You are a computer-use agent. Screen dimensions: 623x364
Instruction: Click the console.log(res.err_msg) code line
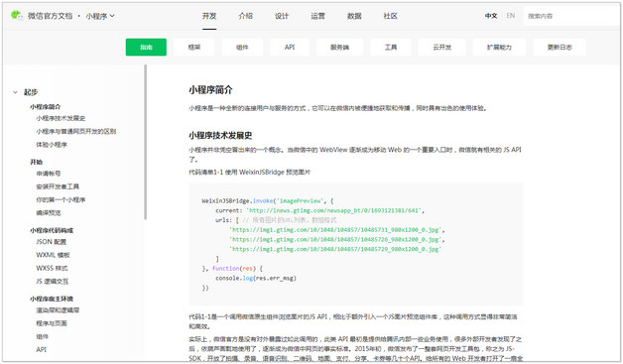pyautogui.click(x=256, y=278)
